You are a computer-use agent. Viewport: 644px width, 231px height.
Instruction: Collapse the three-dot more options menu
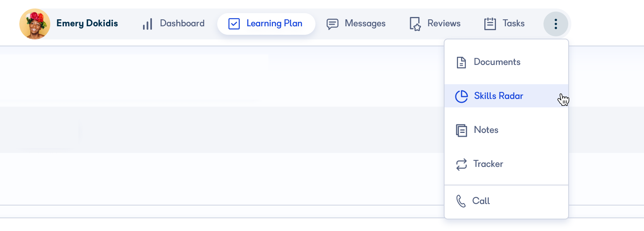tap(556, 24)
